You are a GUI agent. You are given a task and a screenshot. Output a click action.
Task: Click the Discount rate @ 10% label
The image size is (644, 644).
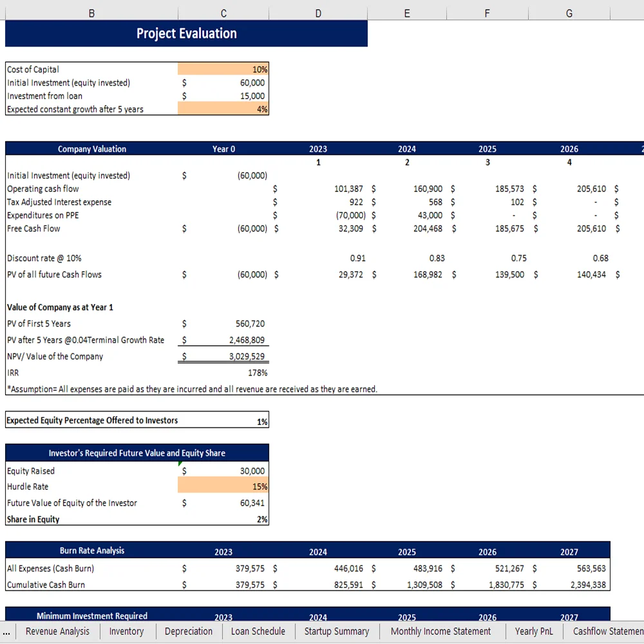(44, 258)
